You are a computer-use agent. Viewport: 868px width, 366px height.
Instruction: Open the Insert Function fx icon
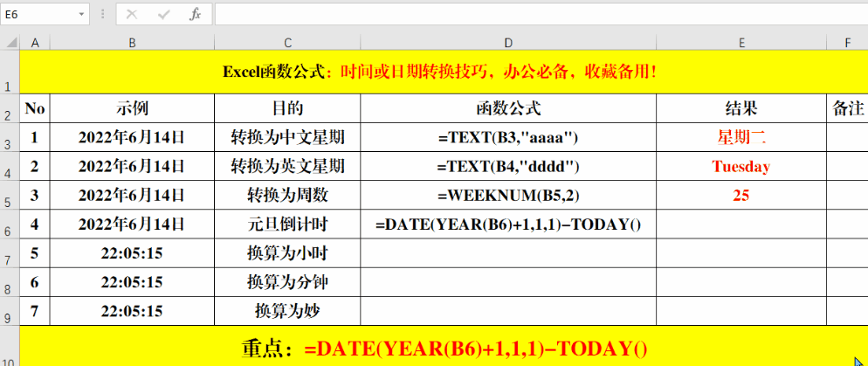click(195, 14)
